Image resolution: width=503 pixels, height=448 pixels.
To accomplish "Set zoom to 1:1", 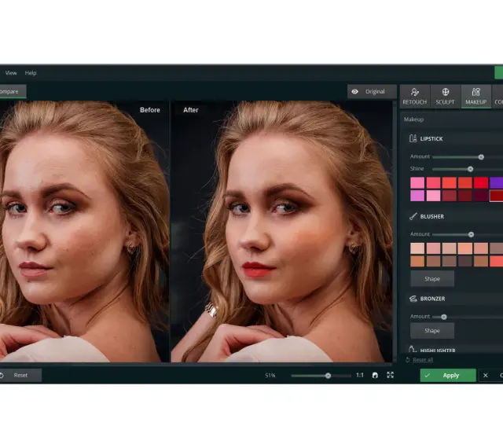I will [360, 375].
